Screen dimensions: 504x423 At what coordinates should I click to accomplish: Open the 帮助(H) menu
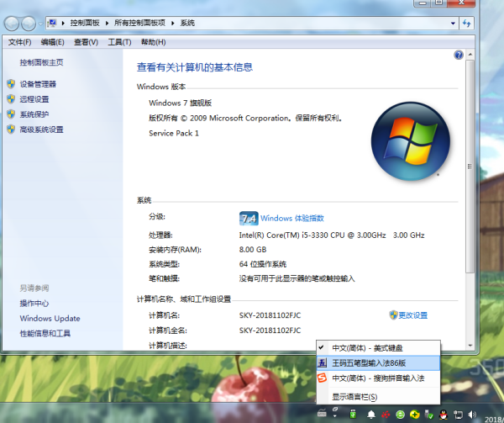154,42
